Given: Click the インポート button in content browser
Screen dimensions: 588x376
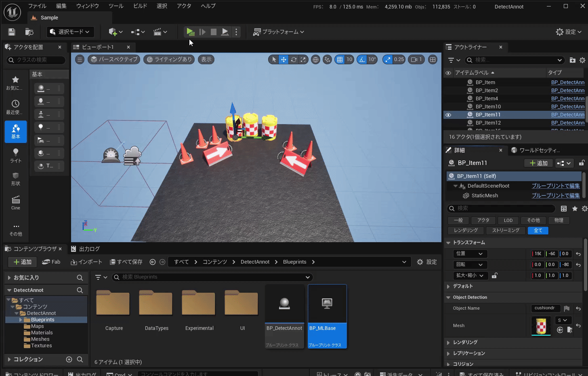Looking at the screenshot, I should point(86,262).
